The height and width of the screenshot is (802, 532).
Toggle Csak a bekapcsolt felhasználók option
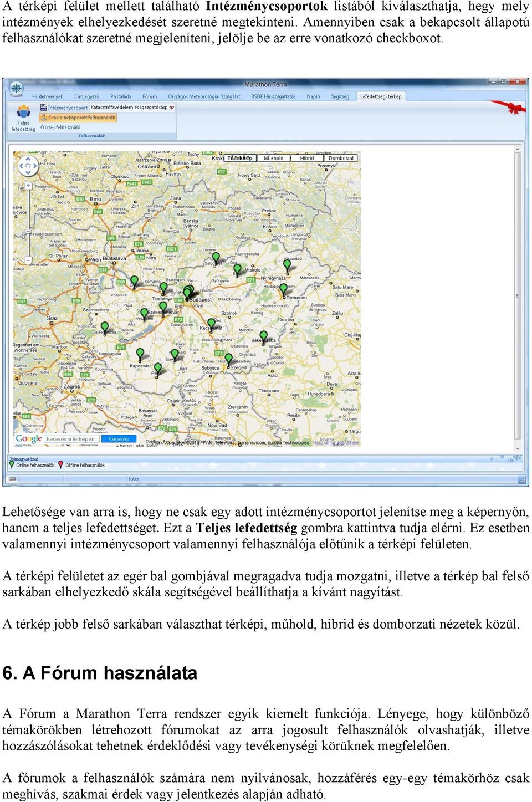pyautogui.click(x=78, y=118)
